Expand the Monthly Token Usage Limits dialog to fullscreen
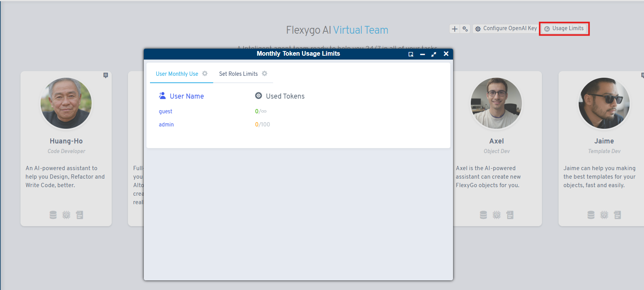This screenshot has width=644, height=290. tap(434, 54)
